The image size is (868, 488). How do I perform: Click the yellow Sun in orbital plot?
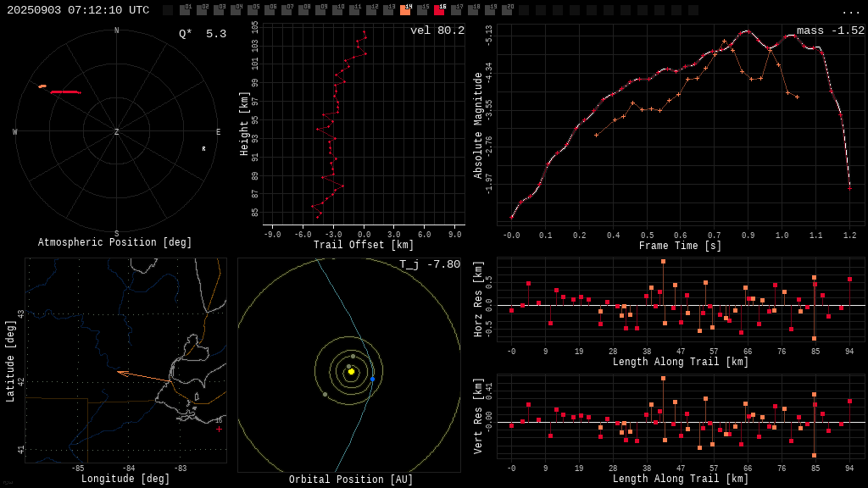(351, 372)
